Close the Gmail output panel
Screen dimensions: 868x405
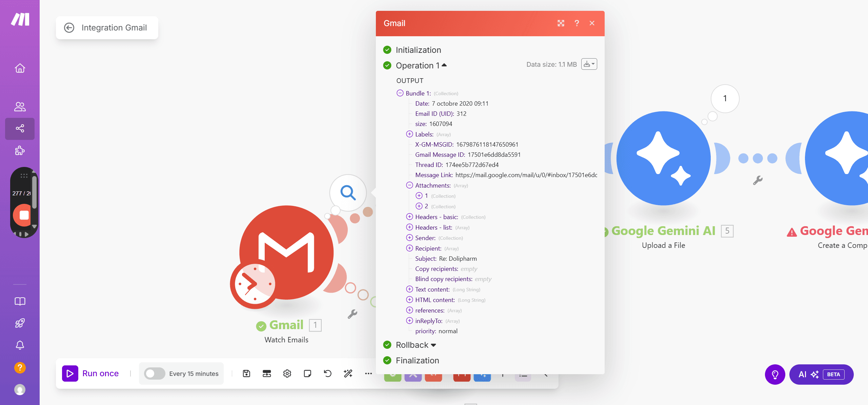(592, 23)
